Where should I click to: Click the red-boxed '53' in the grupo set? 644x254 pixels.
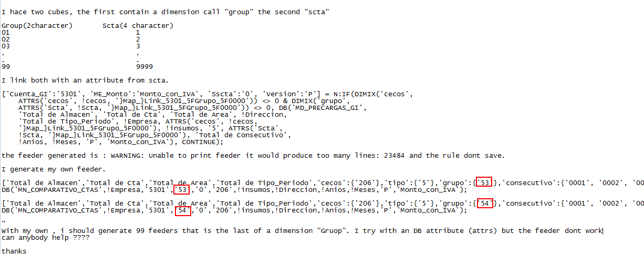tap(484, 182)
